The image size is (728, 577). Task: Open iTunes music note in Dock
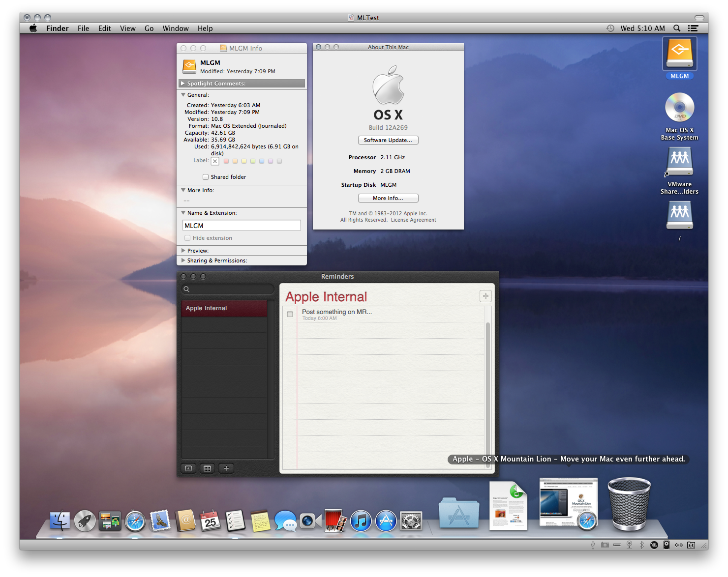(x=361, y=521)
